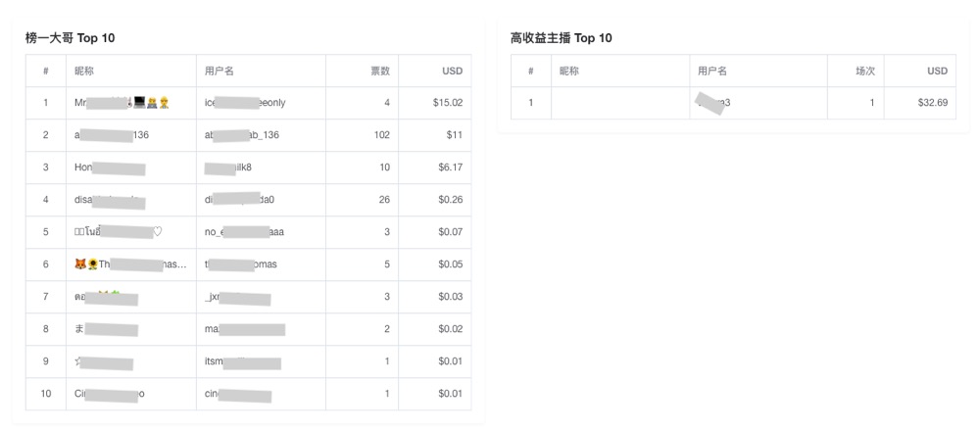Click the USD header in 高收益主播 table

pos(938,71)
